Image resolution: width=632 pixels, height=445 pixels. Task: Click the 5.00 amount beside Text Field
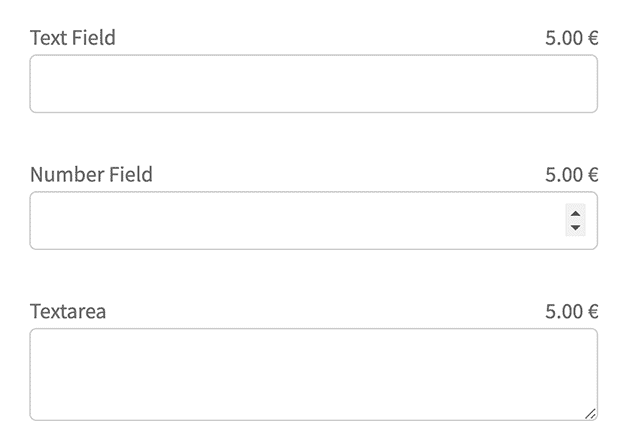[x=563, y=39]
